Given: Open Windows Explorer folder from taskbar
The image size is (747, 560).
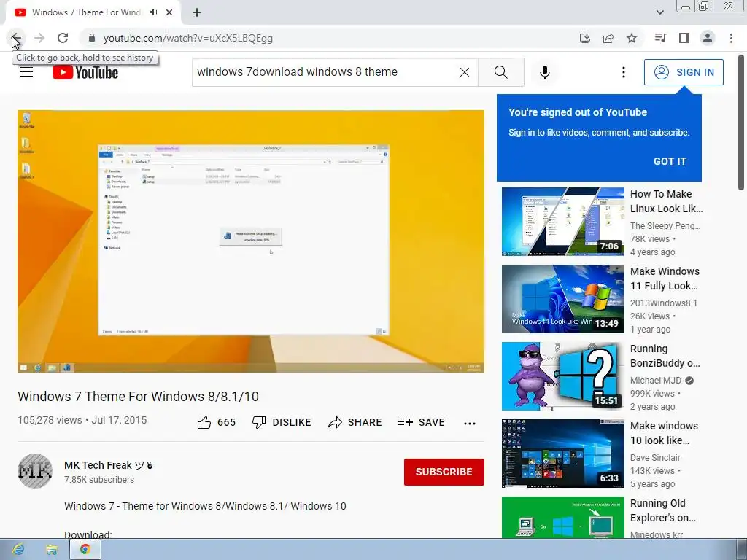Looking at the screenshot, I should point(52,550).
